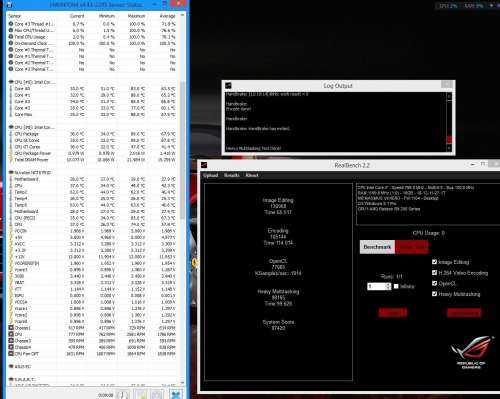Click the icon beside Core #3 Thread #1 row
The height and width of the screenshot is (399, 500).
[x=11, y=24]
